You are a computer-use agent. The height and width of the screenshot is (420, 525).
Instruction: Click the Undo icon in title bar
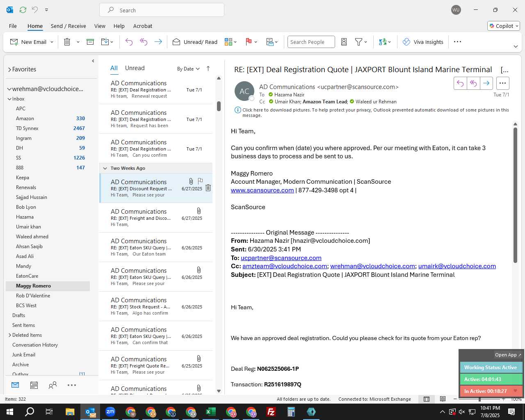click(x=35, y=9)
